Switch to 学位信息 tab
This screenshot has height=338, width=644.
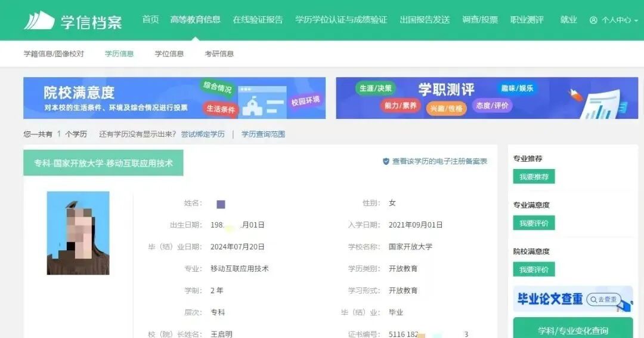pos(169,54)
